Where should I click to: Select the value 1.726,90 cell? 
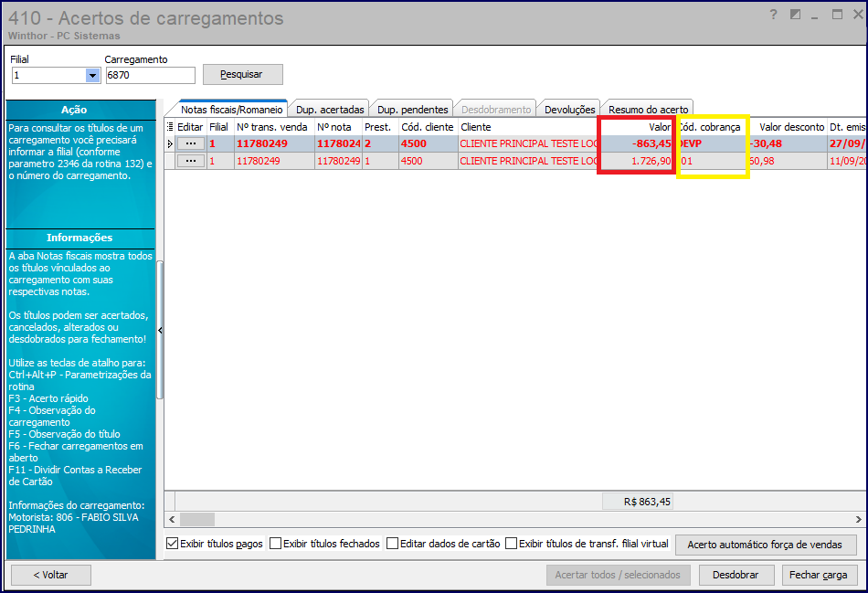(637, 161)
